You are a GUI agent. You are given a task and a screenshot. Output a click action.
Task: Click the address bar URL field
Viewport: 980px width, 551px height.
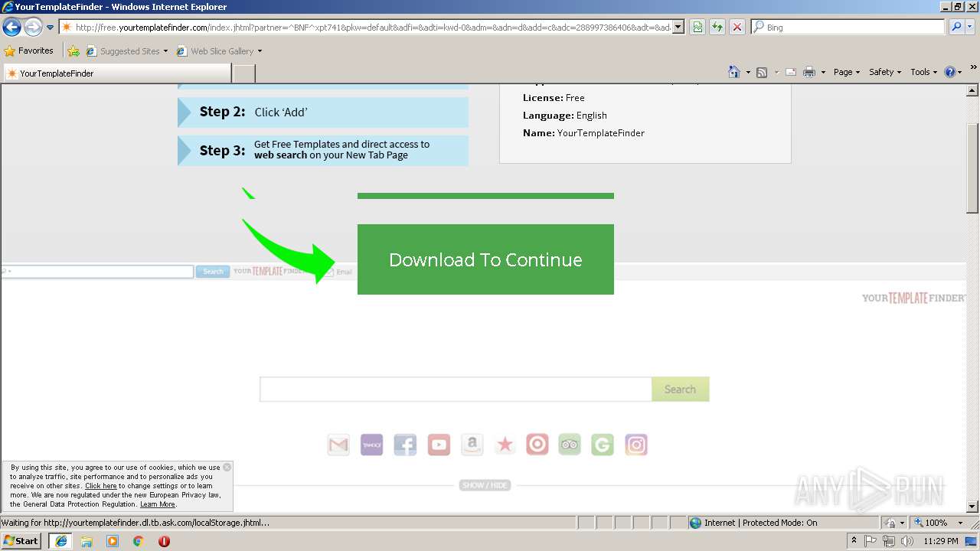point(365,28)
